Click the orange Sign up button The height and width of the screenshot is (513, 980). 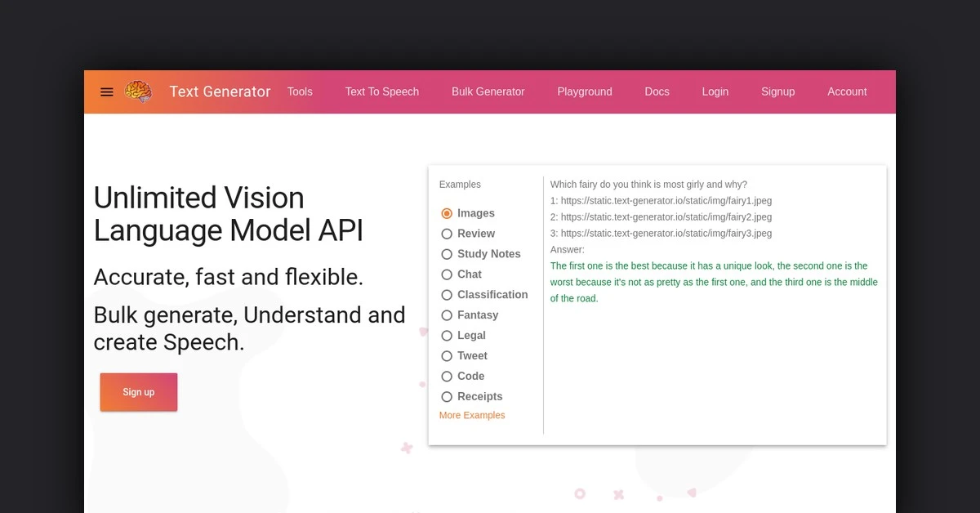[139, 392]
